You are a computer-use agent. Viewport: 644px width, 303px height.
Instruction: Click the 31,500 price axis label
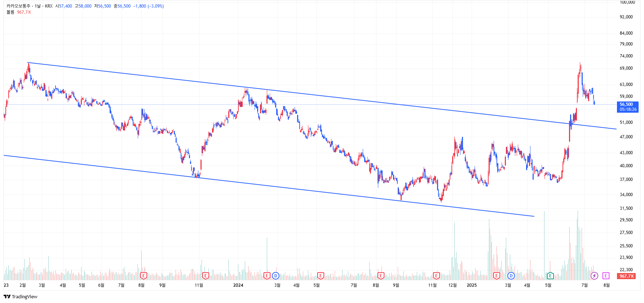(x=626, y=208)
